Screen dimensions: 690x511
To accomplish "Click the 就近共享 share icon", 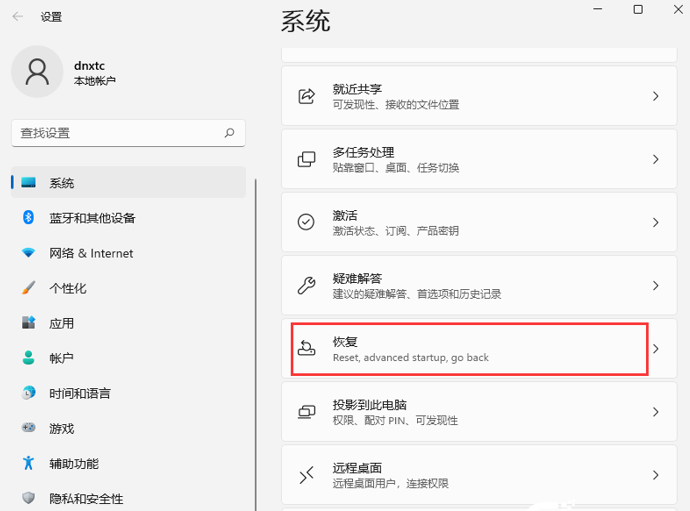I will [307, 96].
